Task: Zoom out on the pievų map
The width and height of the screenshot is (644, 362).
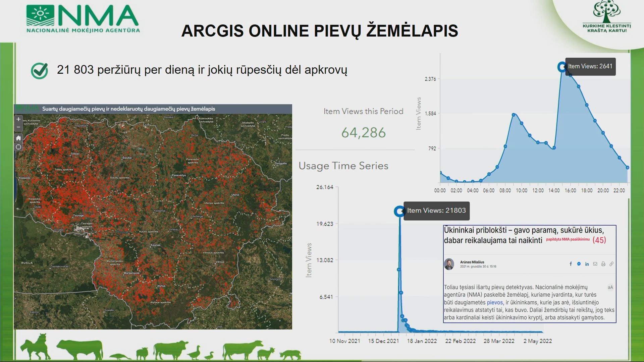Action: pyautogui.click(x=18, y=127)
